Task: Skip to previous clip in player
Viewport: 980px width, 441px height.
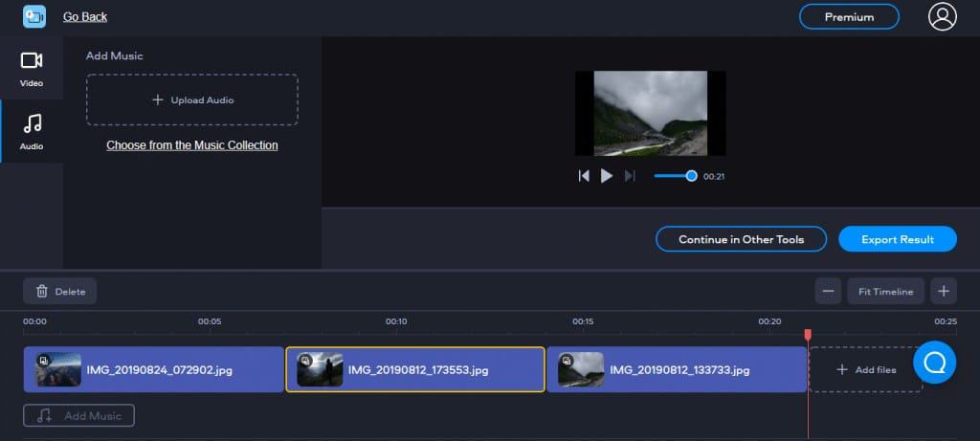Action: click(584, 176)
